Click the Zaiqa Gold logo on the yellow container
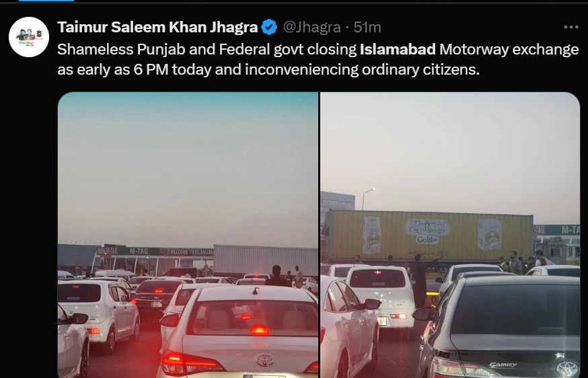 [427, 231]
